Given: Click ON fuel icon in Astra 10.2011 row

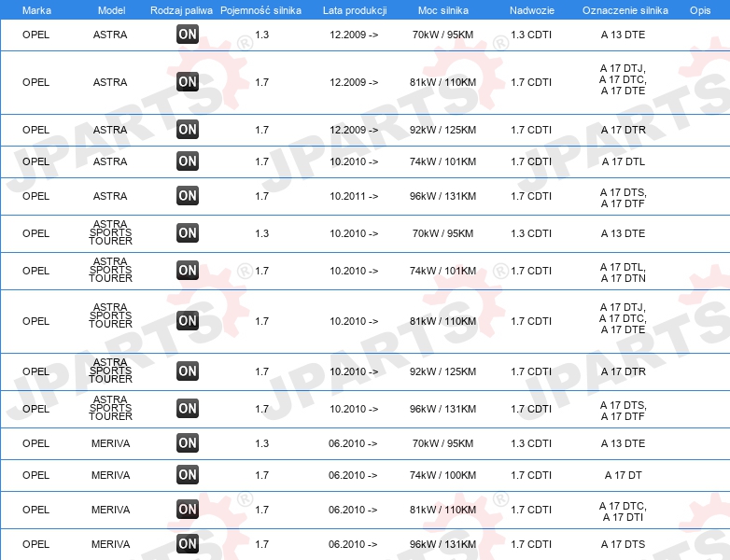Looking at the screenshot, I should (x=188, y=195).
